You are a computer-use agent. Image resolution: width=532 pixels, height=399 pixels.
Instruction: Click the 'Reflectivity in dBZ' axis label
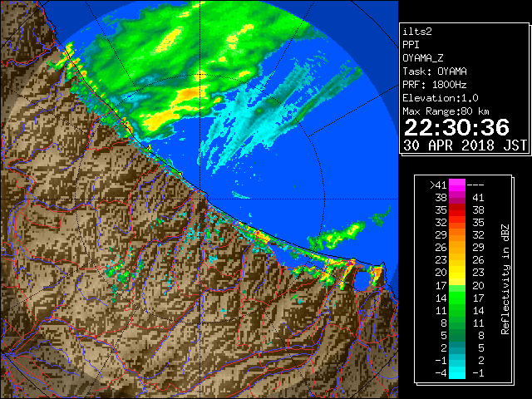pos(505,279)
